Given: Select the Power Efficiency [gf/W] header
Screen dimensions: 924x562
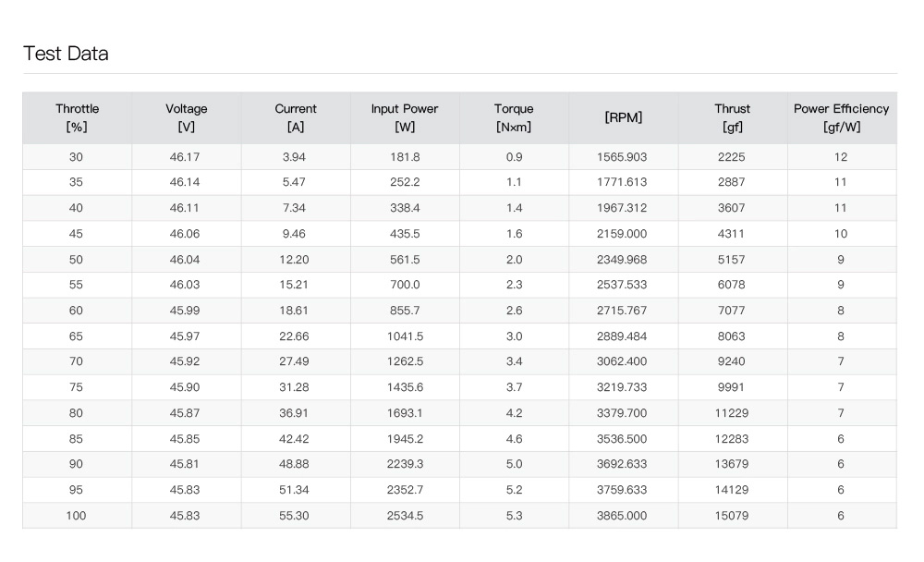Looking at the screenshot, I should (841, 117).
